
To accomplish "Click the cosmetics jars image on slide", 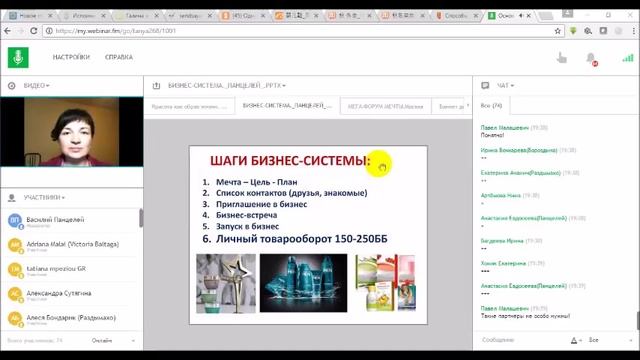I will [x=226, y=283].
